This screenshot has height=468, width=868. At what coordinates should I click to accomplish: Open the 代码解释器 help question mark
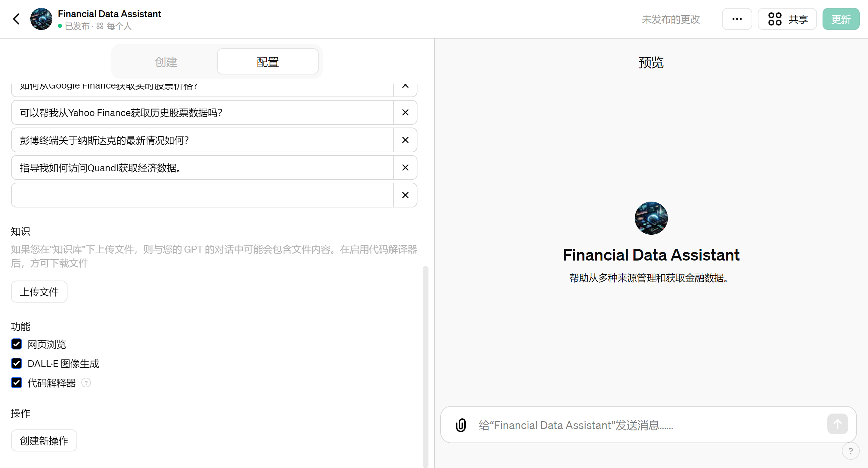[86, 383]
